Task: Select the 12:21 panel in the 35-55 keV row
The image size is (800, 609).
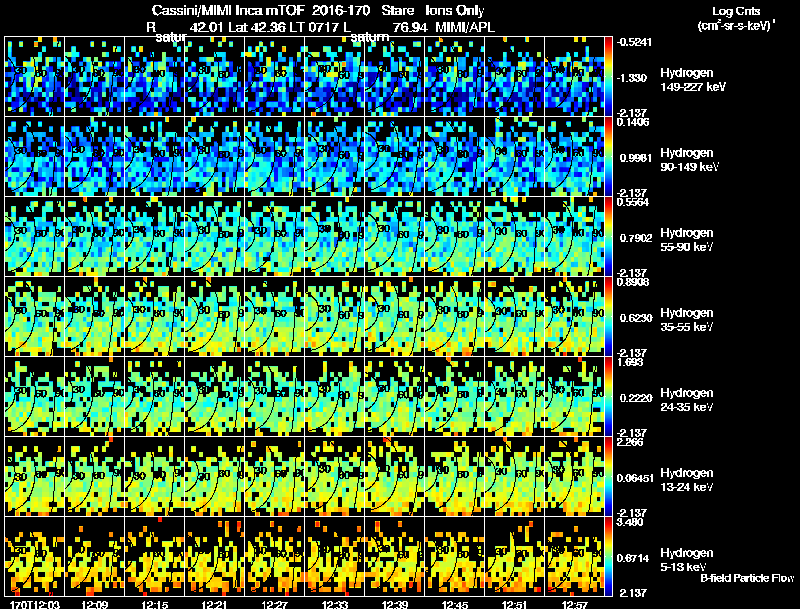Action: (x=215, y=317)
